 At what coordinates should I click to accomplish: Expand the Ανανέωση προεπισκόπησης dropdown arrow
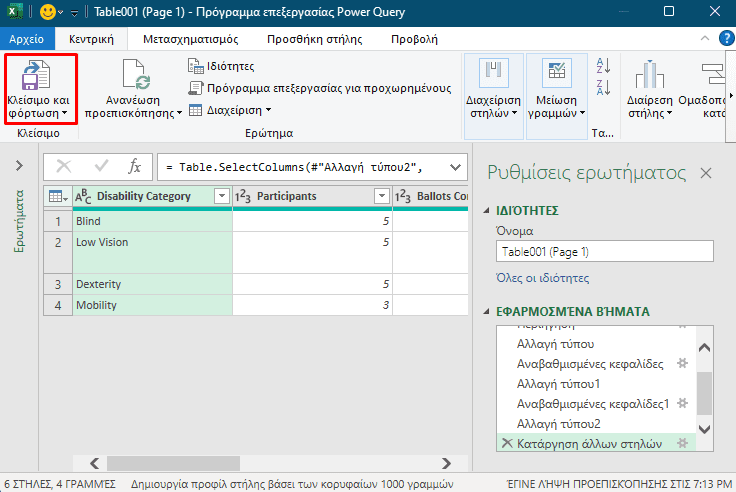click(x=179, y=113)
